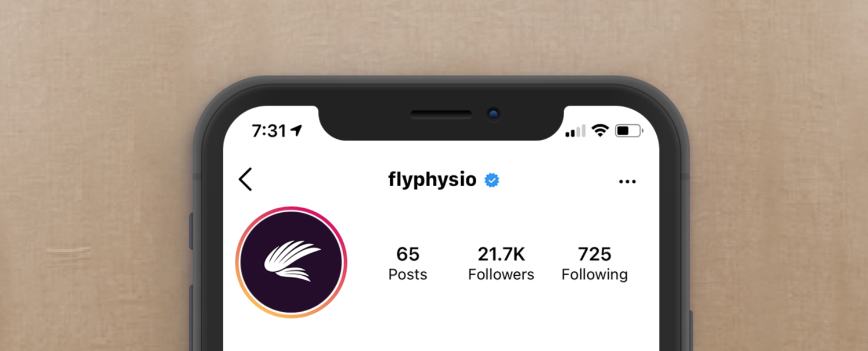Screen dimensions: 868x351
Task: Tap the location arrow beside the time
Action: click(296, 131)
